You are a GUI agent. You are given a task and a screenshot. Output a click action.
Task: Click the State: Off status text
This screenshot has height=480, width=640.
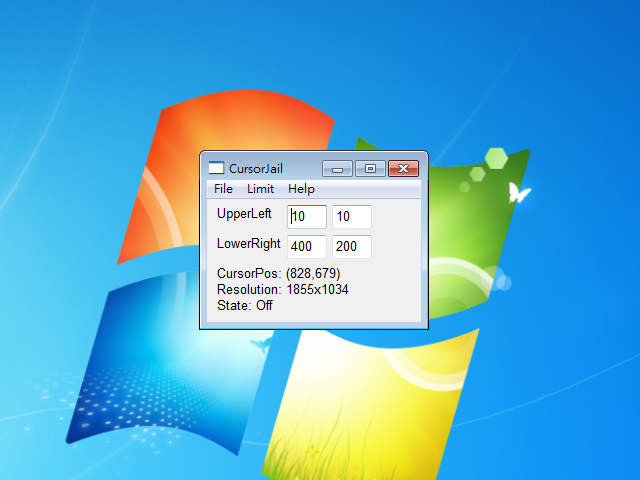(x=245, y=305)
